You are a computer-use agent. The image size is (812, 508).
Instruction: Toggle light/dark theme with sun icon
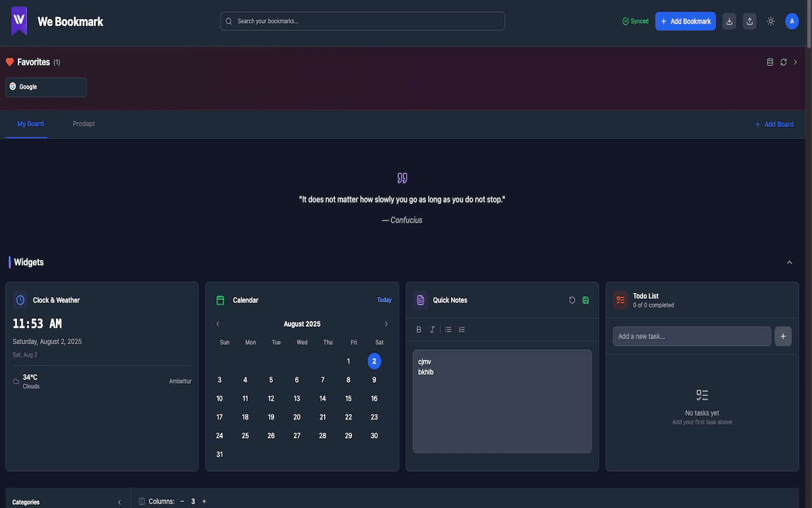[771, 21]
